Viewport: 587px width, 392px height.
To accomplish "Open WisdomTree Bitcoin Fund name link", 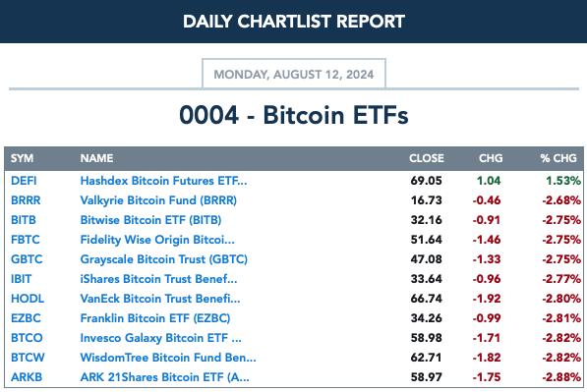I will [x=168, y=358].
